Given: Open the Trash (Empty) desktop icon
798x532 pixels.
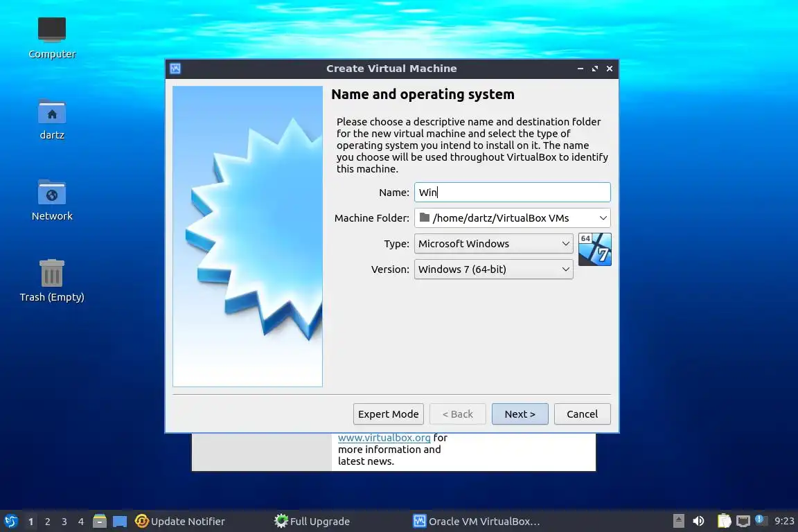Looking at the screenshot, I should click(52, 280).
